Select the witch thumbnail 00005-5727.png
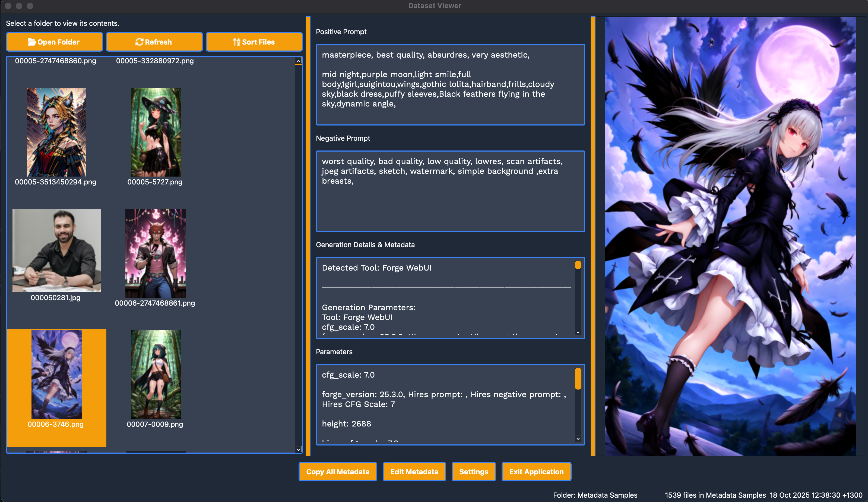 pyautogui.click(x=156, y=132)
